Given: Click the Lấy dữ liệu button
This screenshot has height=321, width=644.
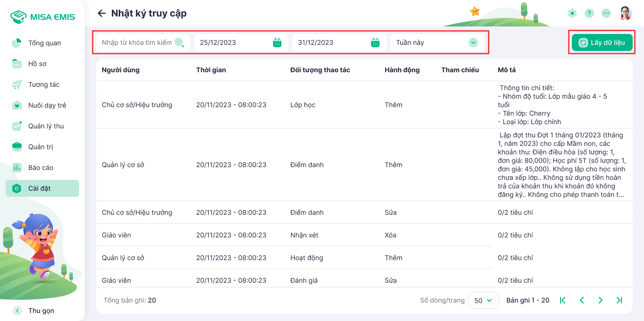Looking at the screenshot, I should (602, 42).
